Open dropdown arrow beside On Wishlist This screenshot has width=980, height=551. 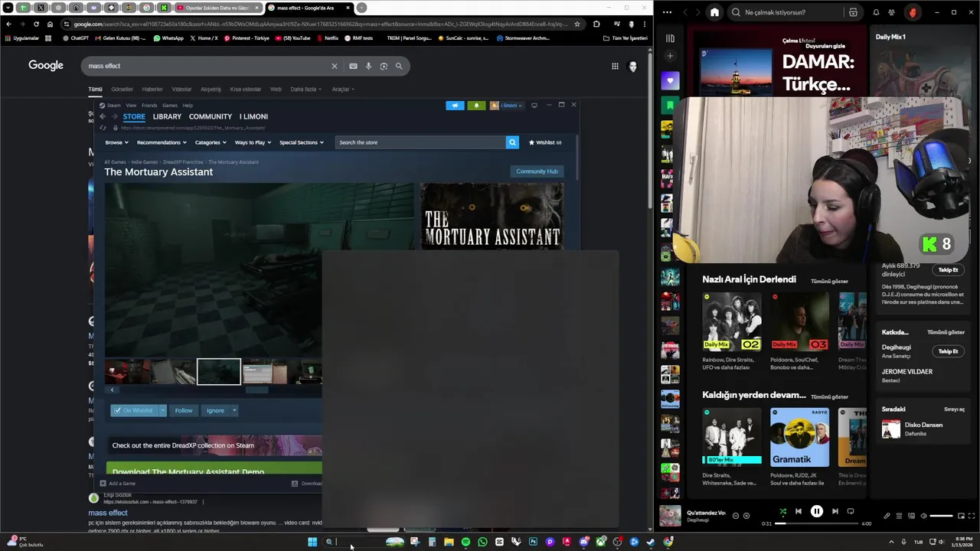(162, 410)
